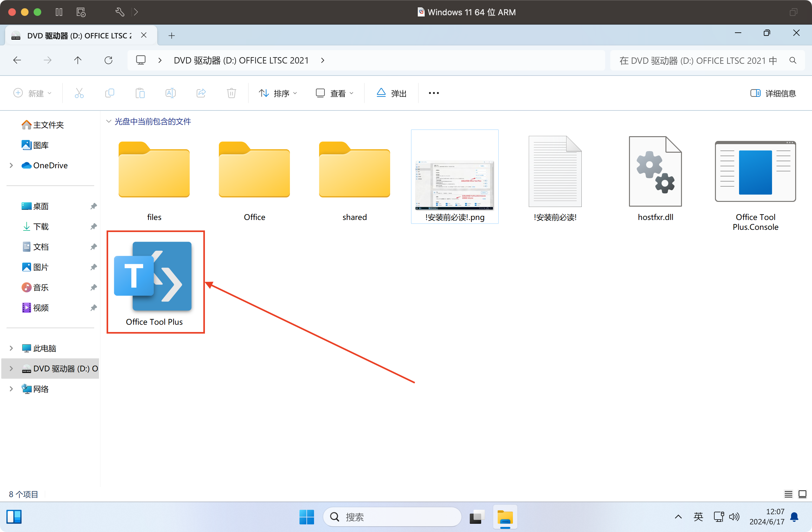The width and height of the screenshot is (812, 532).
Task: Open the shared folder
Action: tap(355, 170)
